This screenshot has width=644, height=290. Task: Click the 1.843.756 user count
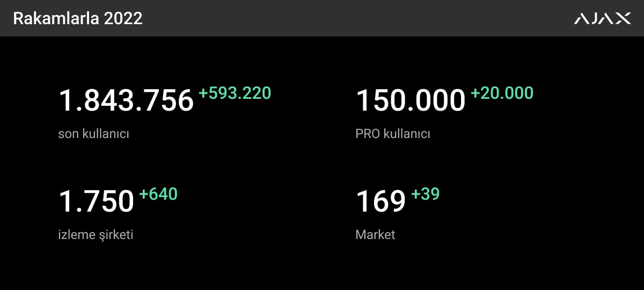[126, 100]
